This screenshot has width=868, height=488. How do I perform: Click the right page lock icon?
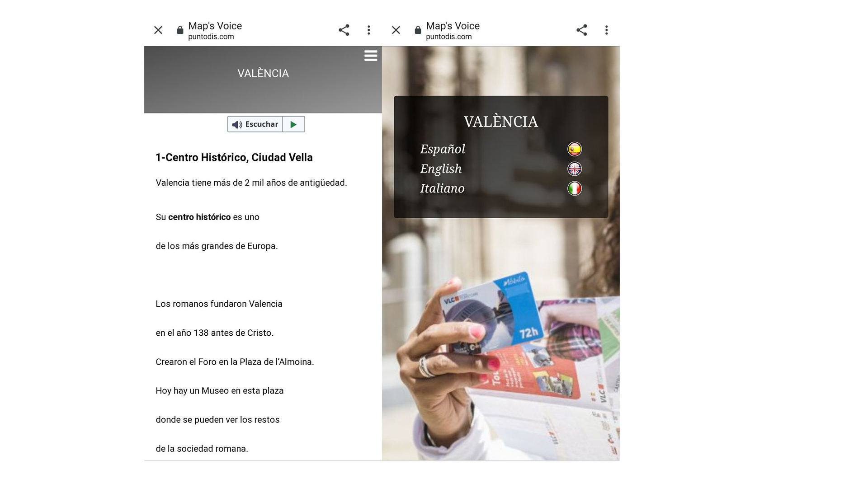(x=418, y=30)
